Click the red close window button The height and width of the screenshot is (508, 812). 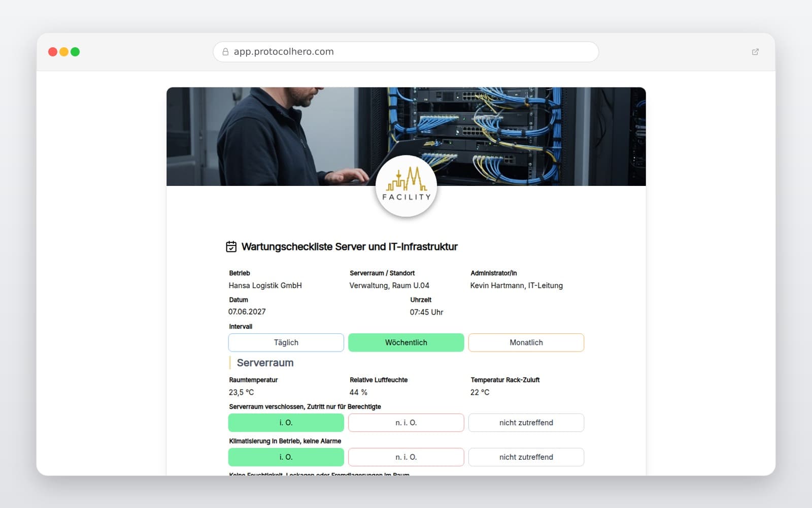click(x=53, y=52)
